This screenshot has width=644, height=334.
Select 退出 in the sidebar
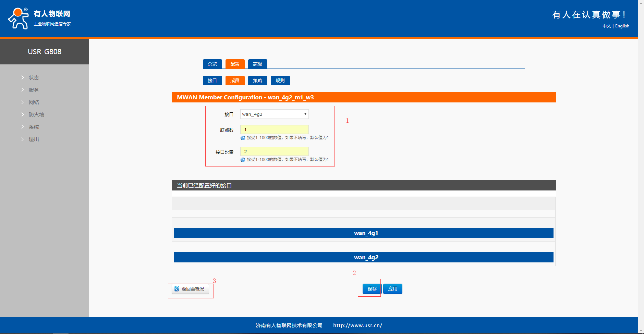click(34, 139)
